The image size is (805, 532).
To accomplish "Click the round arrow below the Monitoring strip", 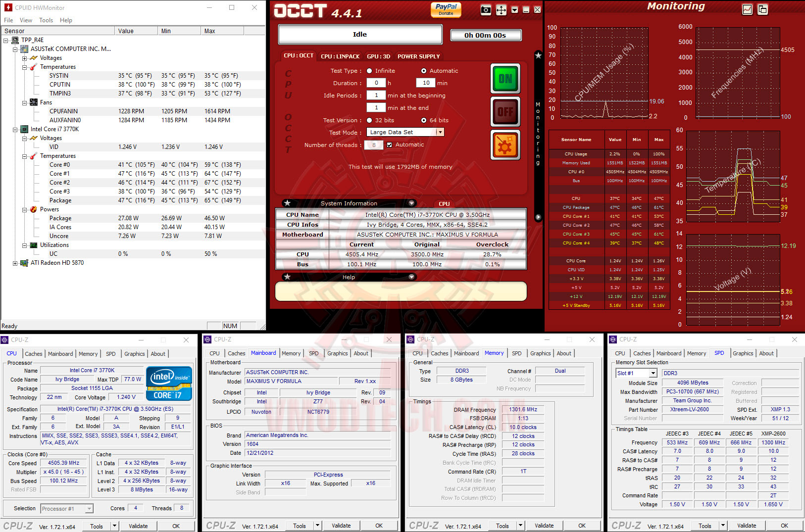I will [x=538, y=217].
